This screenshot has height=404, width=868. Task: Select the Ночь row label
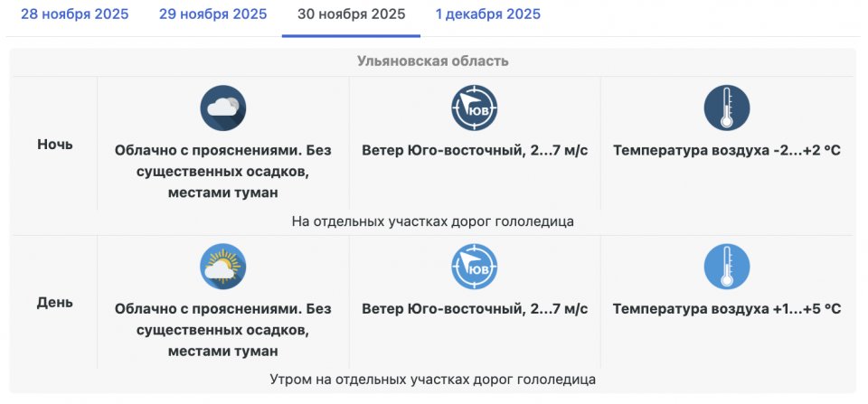[x=55, y=144]
